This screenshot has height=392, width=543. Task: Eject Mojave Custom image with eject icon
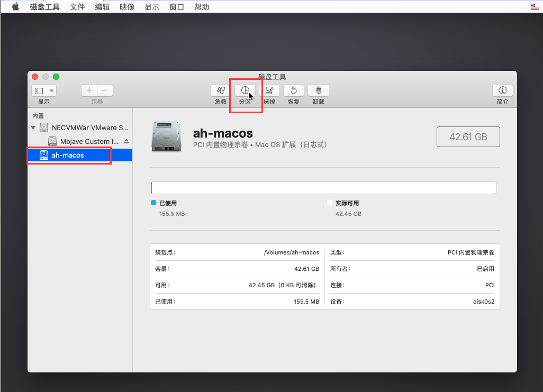(x=126, y=141)
